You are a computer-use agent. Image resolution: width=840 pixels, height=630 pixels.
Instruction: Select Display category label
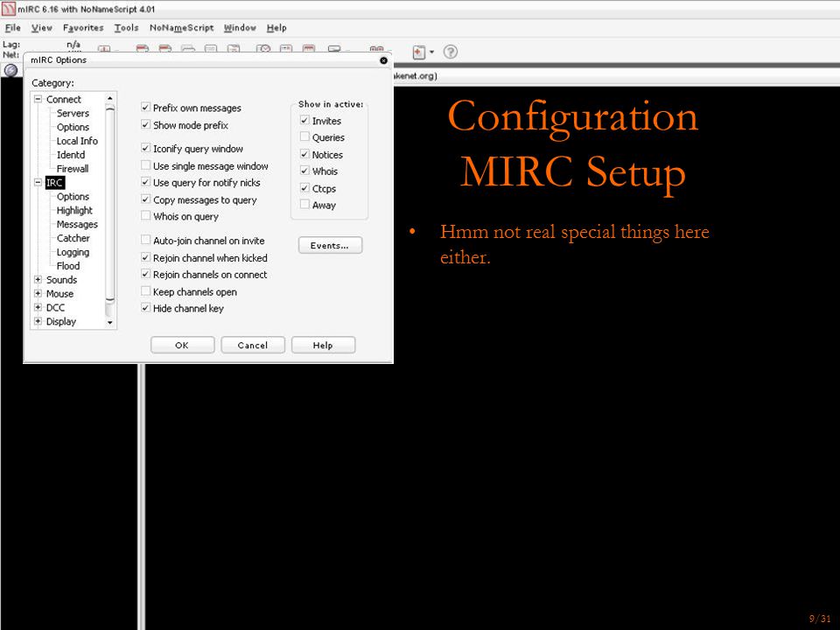61,321
